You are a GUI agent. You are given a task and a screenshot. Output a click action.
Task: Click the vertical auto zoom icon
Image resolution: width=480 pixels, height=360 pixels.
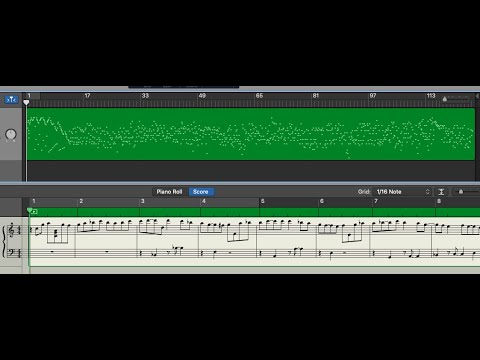point(441,192)
